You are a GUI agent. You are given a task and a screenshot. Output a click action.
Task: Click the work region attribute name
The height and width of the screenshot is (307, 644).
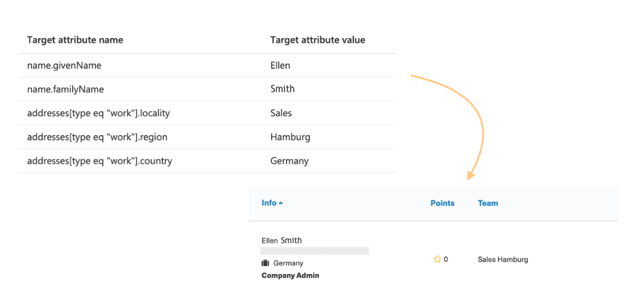97,137
